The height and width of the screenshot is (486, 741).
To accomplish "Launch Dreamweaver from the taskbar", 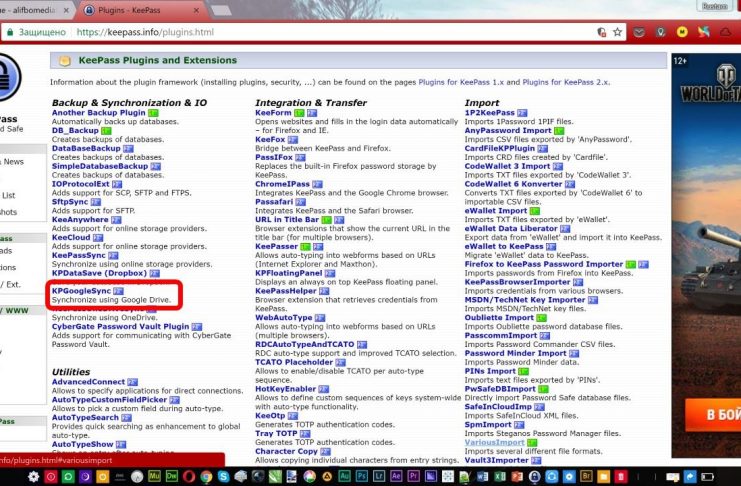I will coord(171,476).
